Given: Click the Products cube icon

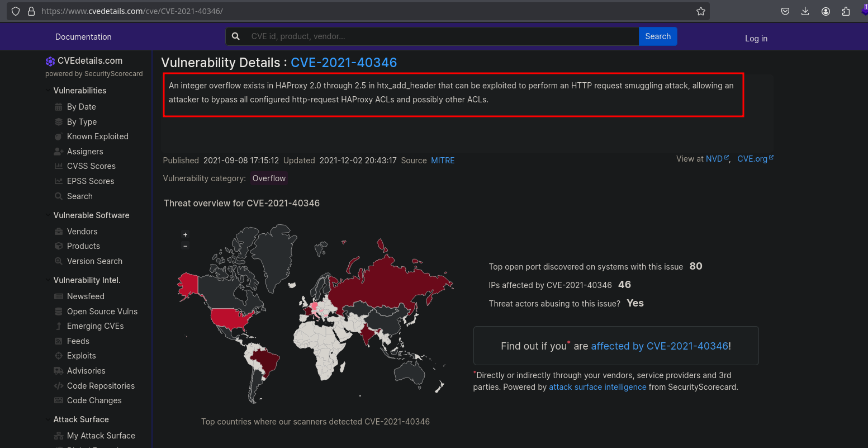Looking at the screenshot, I should [59, 246].
